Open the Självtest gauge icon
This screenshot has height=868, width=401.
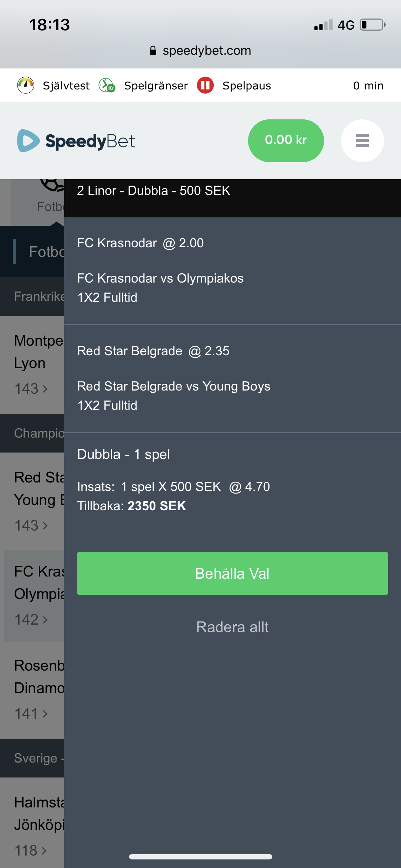coord(26,86)
